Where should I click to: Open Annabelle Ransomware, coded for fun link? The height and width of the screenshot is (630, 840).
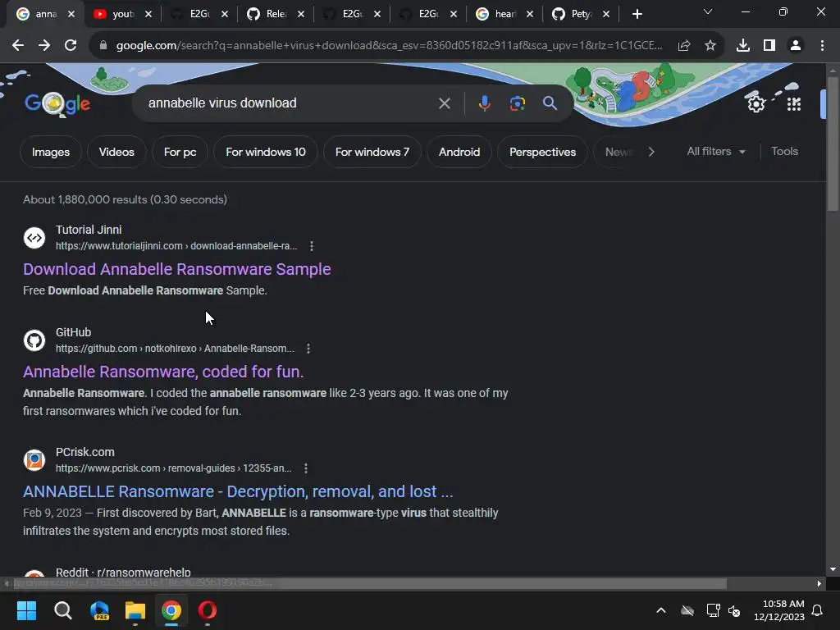(163, 372)
